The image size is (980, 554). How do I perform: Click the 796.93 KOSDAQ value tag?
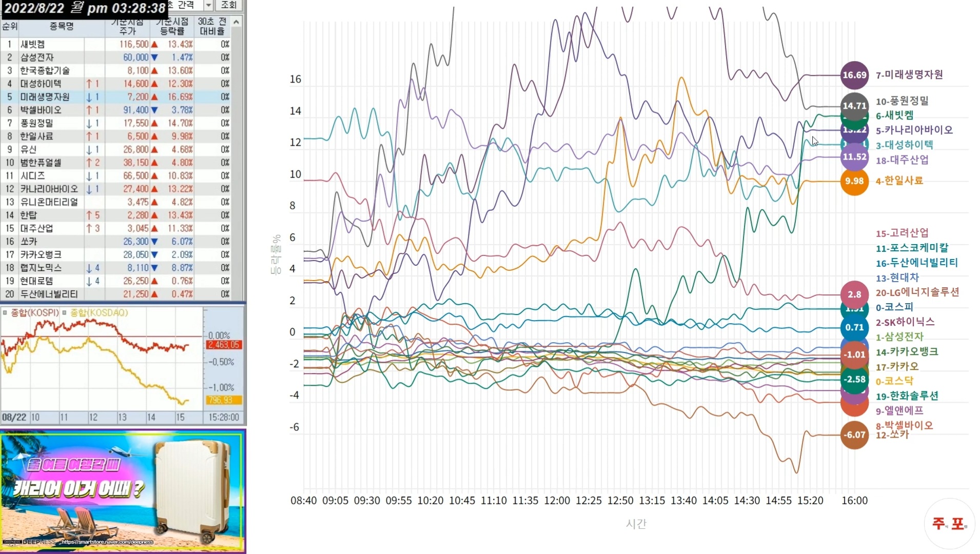[x=224, y=400]
